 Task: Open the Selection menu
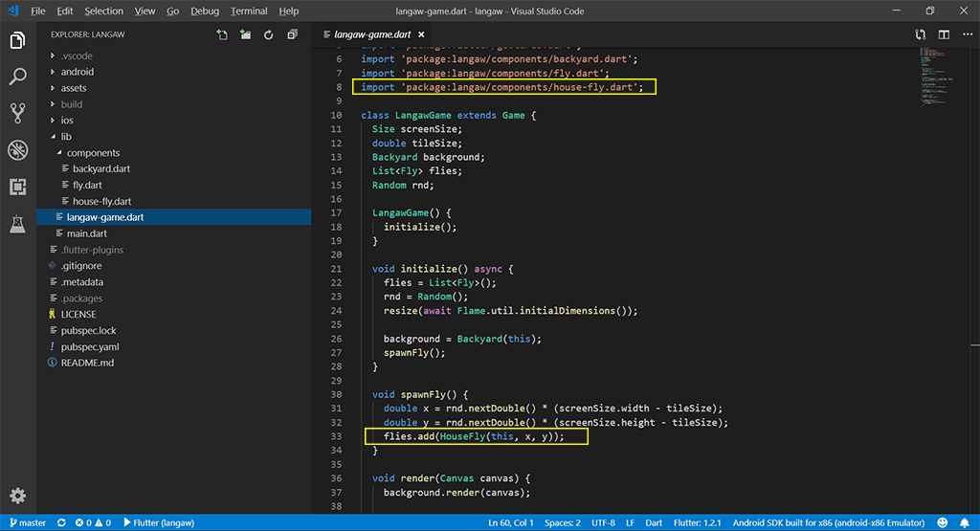click(103, 11)
